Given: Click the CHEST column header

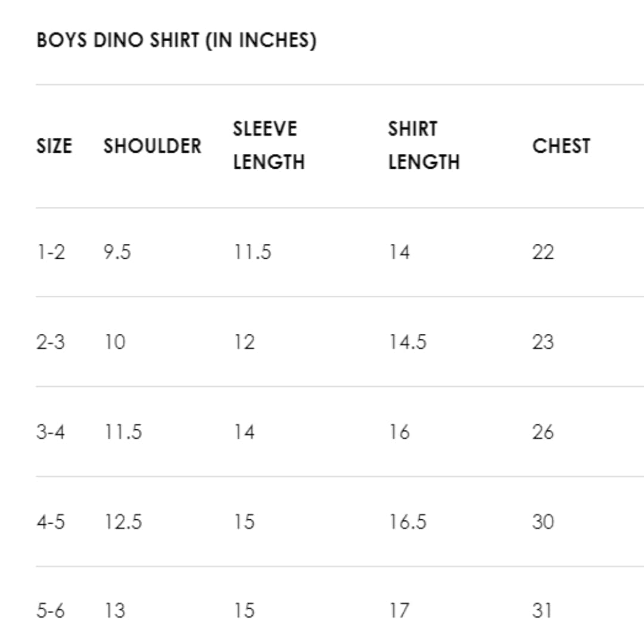Looking at the screenshot, I should tap(561, 146).
